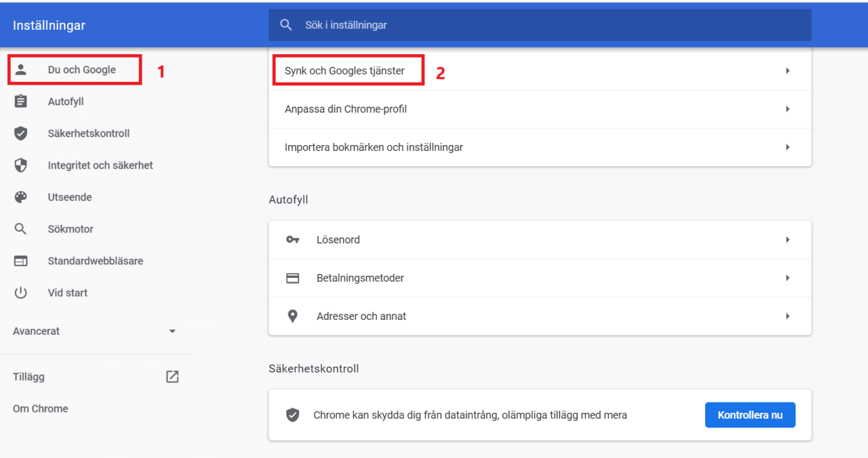Open the Betalningsmetoder row arrow
The height and width of the screenshot is (458, 868).
tap(787, 278)
